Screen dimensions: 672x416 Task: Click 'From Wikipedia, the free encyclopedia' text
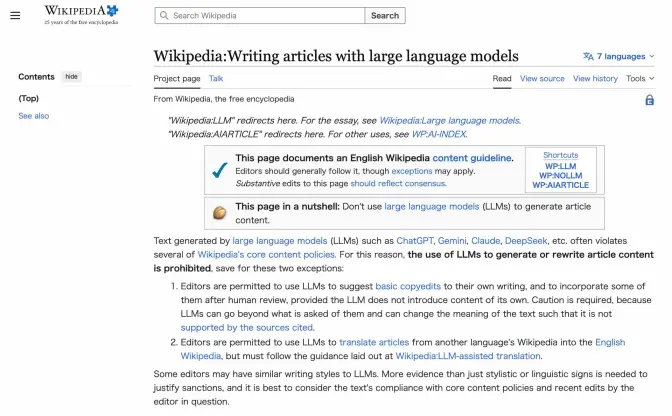point(224,99)
